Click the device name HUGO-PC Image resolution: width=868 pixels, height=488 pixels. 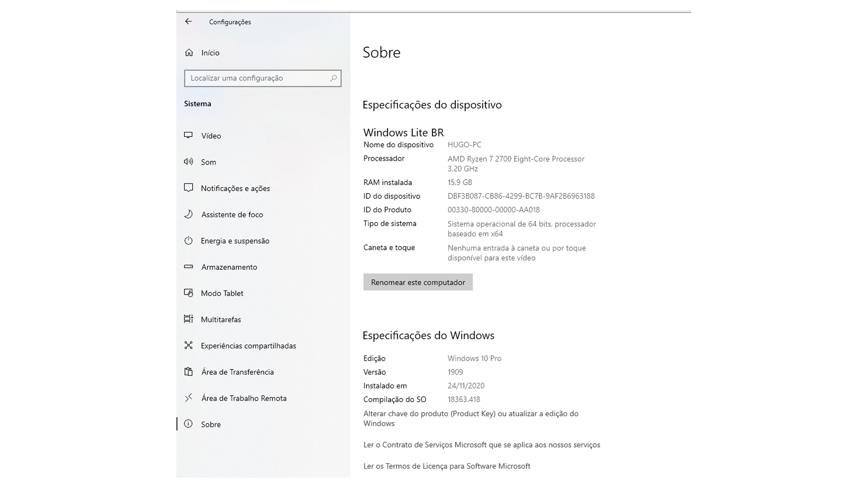point(464,145)
